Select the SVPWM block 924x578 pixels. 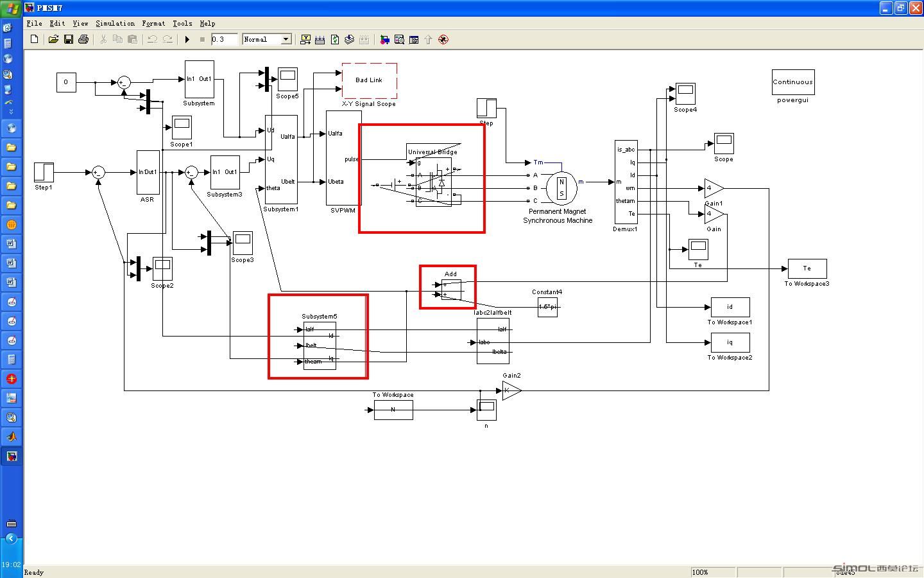point(343,158)
